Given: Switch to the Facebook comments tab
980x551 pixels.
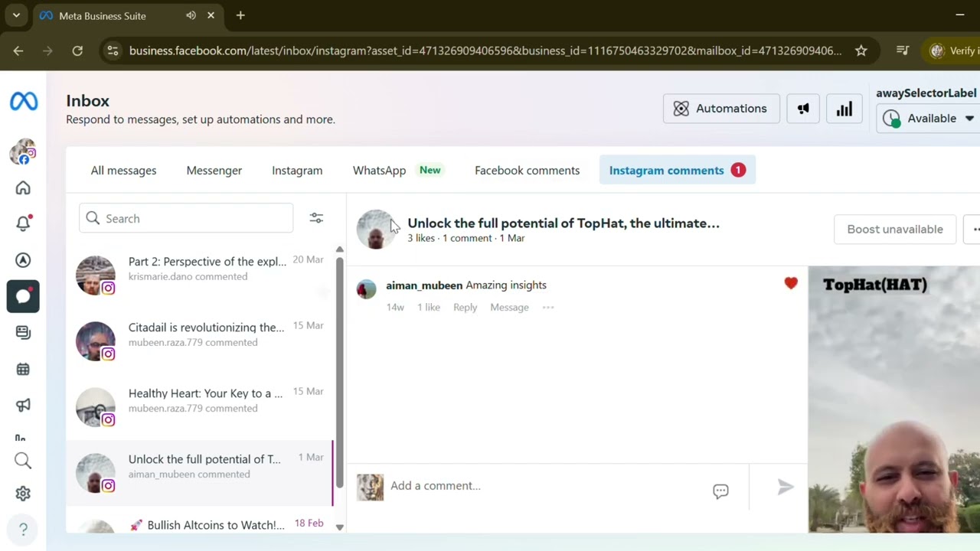Looking at the screenshot, I should point(527,170).
